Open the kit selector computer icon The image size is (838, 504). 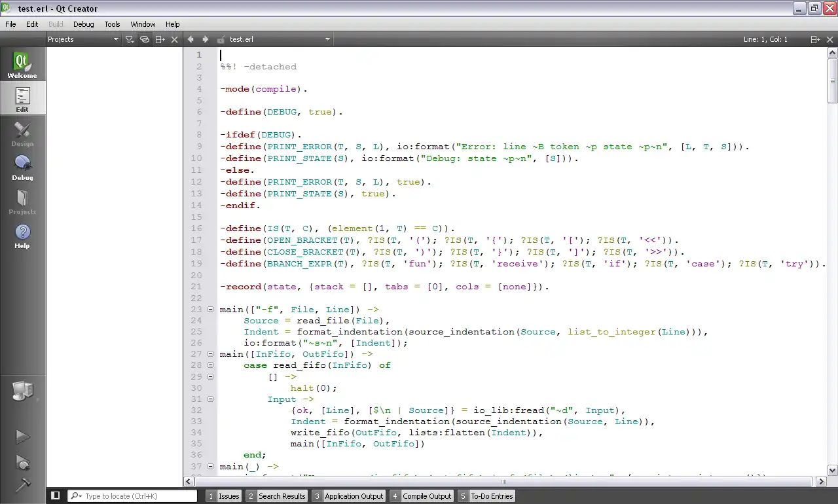click(x=22, y=391)
